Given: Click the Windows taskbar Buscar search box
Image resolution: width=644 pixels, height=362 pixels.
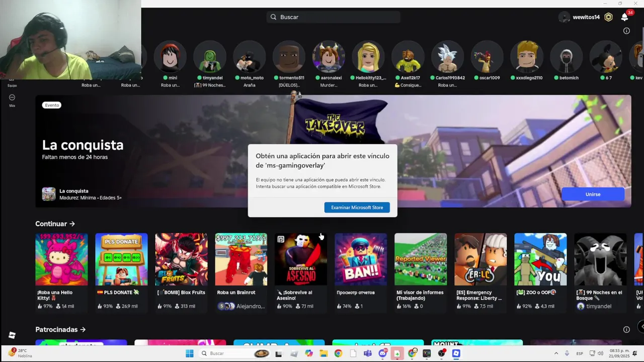Looking at the screenshot, I should pyautogui.click(x=234, y=353).
